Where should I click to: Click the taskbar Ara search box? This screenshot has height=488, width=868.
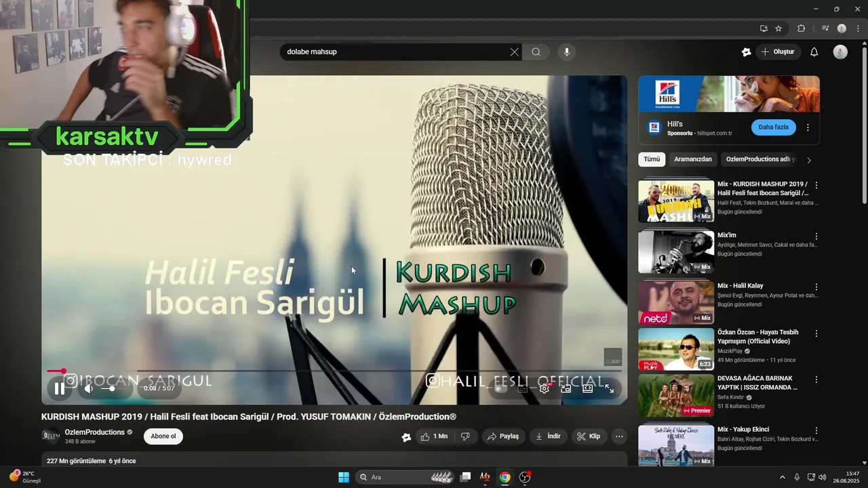[x=404, y=477]
